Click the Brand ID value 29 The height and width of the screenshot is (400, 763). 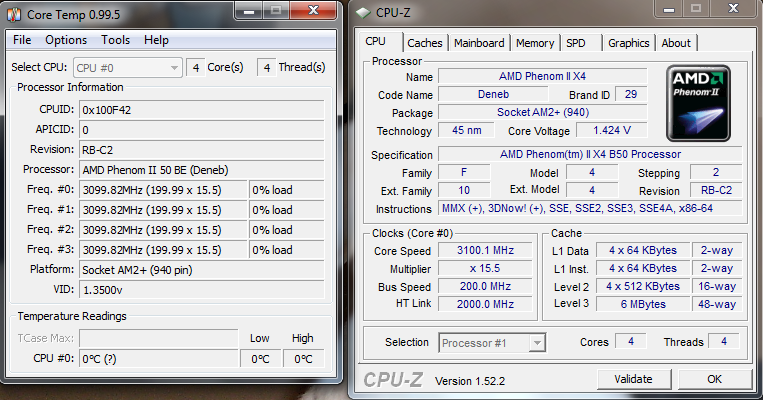pyautogui.click(x=631, y=94)
